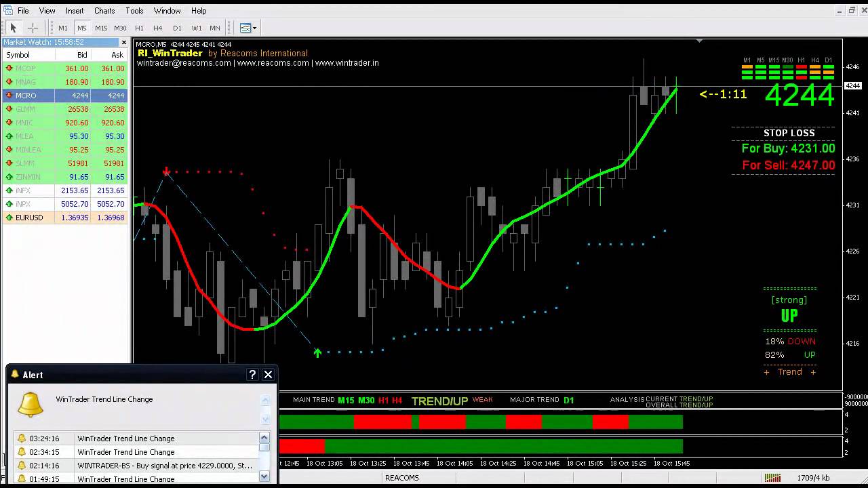Click the bell icon for 03:24:16 alert
Image resolution: width=868 pixels, height=488 pixels.
pyautogui.click(x=22, y=439)
